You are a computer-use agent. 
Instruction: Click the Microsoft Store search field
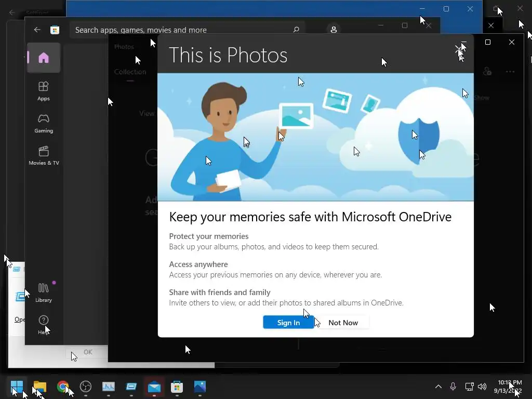coord(187,30)
